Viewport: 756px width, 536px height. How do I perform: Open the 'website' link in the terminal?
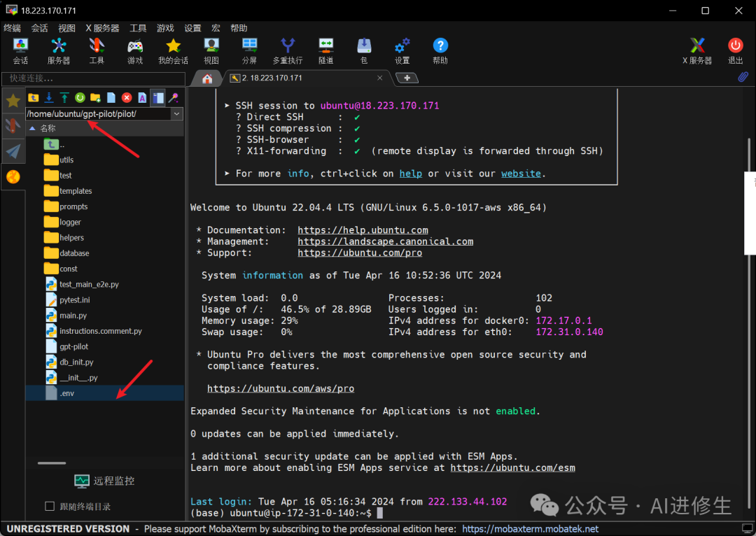coord(521,174)
